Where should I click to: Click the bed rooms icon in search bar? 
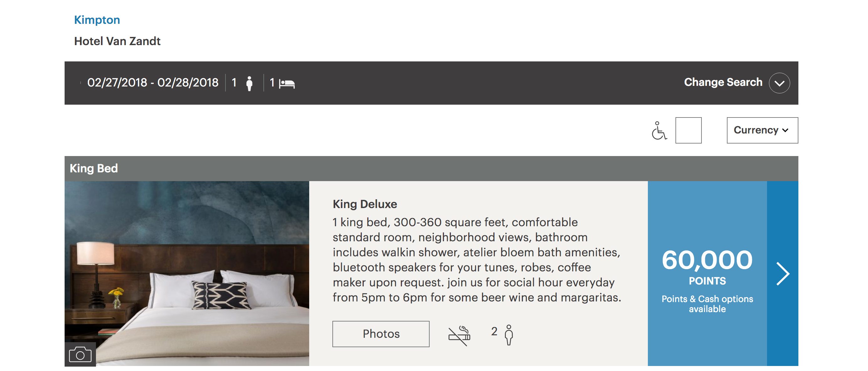pyautogui.click(x=287, y=83)
